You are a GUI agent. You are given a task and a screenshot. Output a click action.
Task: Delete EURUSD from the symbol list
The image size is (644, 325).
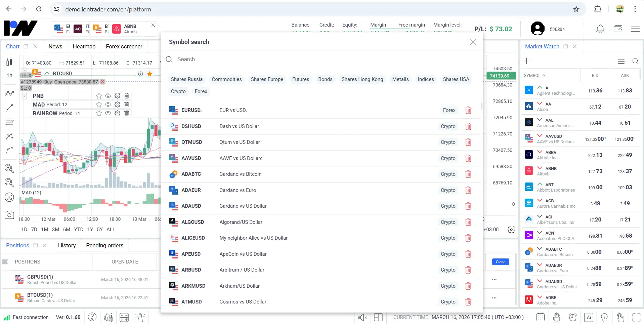coord(468,110)
